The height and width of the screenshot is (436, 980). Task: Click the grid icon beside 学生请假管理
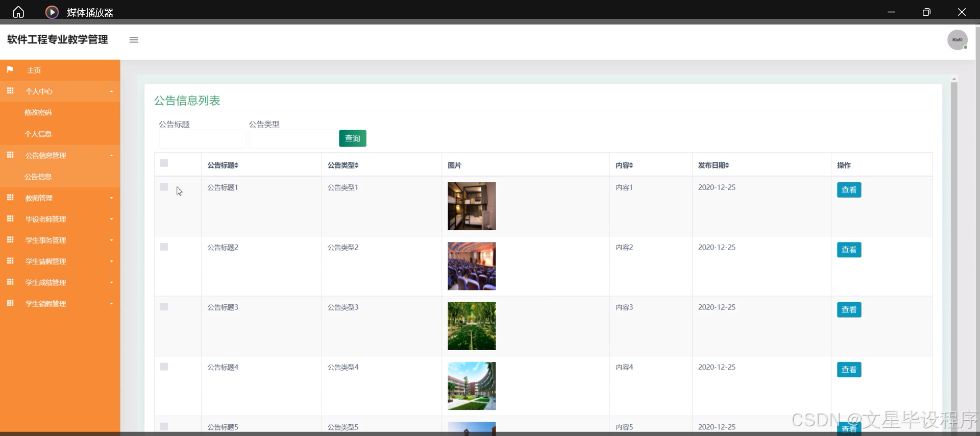tap(10, 261)
